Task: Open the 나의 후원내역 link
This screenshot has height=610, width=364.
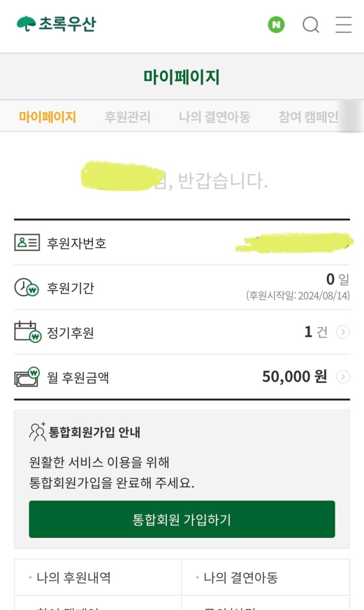Action: coord(73,578)
